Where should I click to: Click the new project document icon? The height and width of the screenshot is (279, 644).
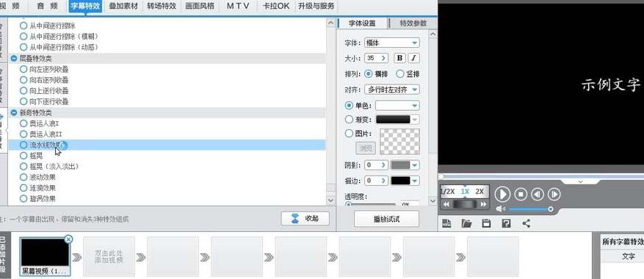pos(447,223)
